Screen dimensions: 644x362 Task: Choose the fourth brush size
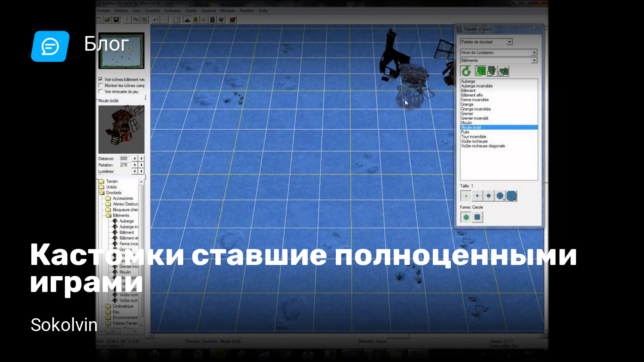coord(500,196)
